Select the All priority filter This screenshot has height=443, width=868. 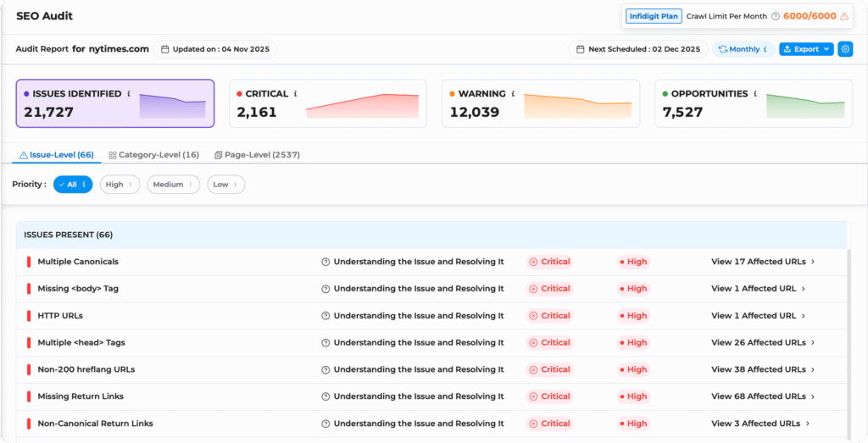pyautogui.click(x=73, y=185)
